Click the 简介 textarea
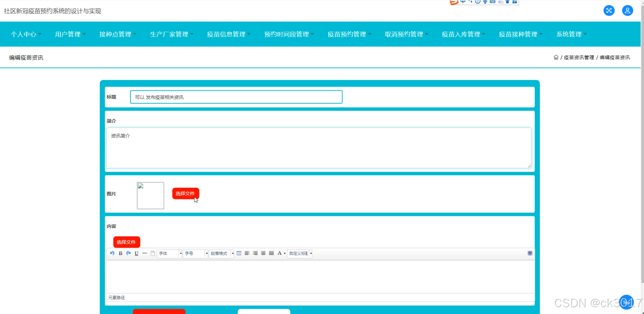This screenshot has width=644, height=314. 319,148
